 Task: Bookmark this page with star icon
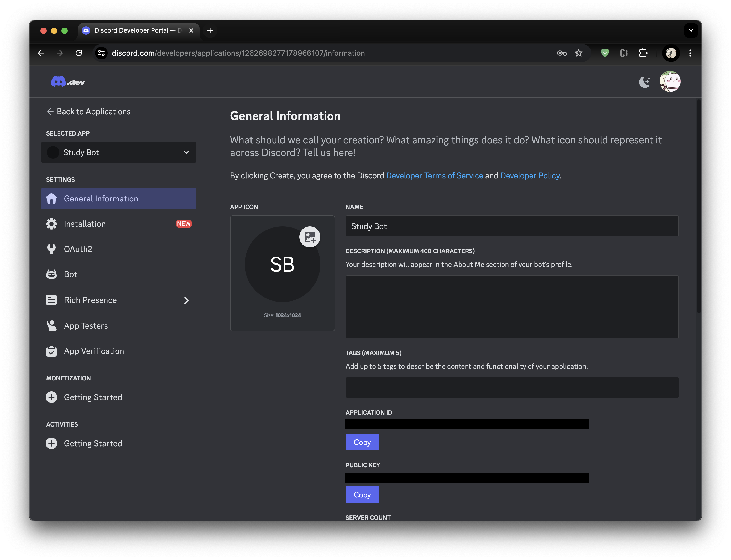579,53
